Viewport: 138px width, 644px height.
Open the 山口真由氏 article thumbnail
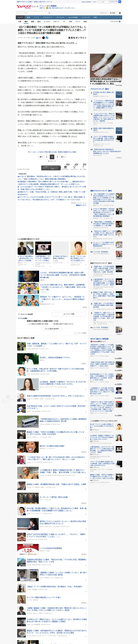28,384
